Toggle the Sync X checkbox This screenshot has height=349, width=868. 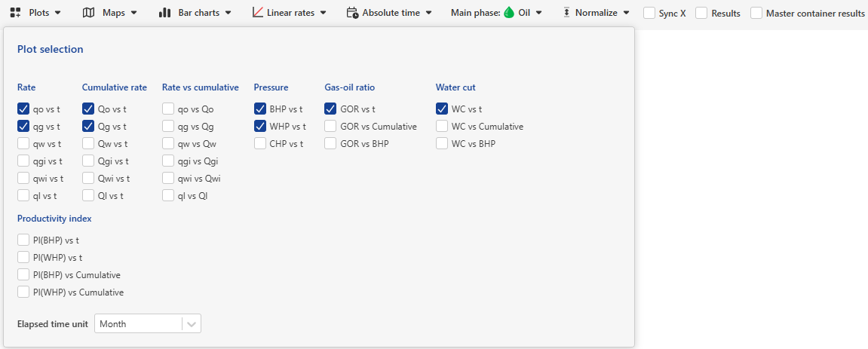(649, 14)
